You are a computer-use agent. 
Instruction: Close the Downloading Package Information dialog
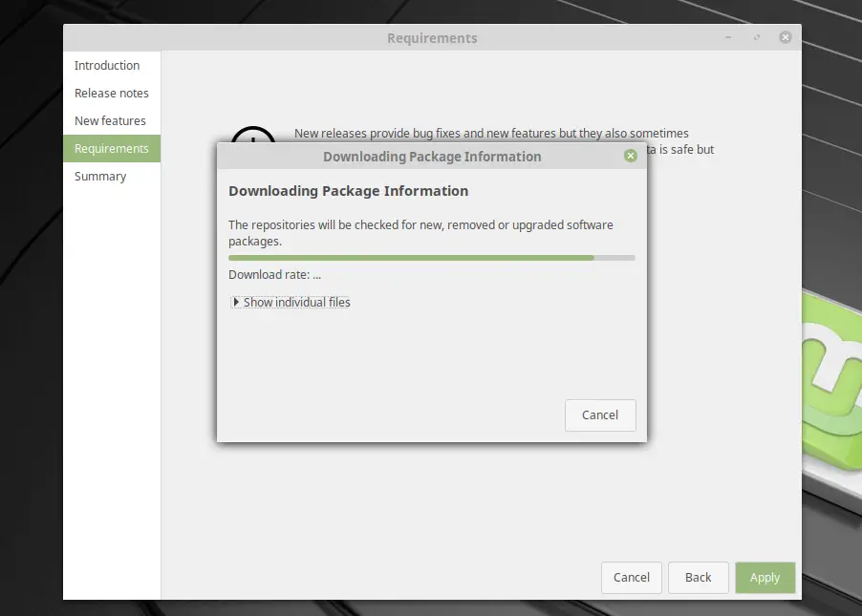631,156
